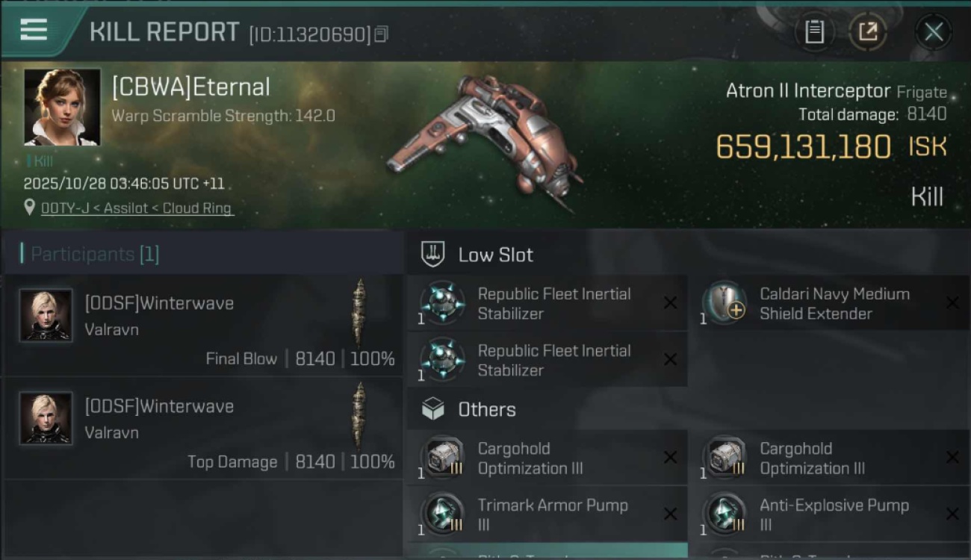The height and width of the screenshot is (560, 971).
Task: Click the share kill report icon
Action: pyautogui.click(x=867, y=32)
